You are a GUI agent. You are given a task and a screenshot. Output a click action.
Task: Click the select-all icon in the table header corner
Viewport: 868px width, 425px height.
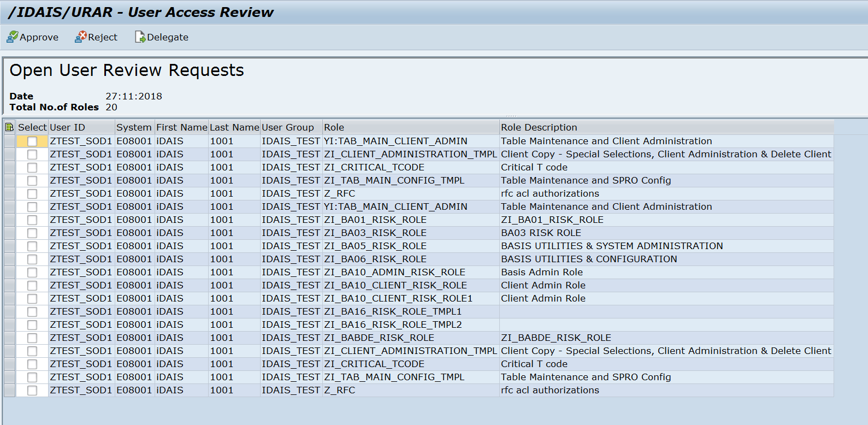(9, 127)
